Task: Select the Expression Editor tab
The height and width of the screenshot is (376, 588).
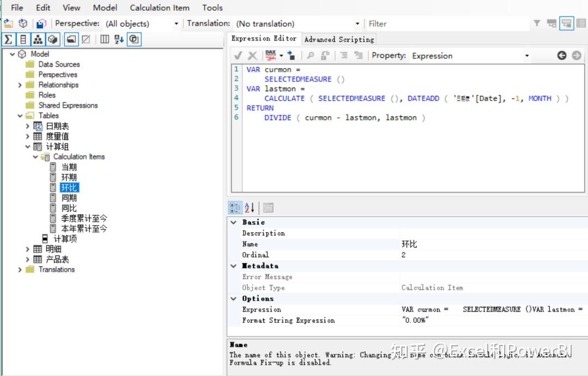Action: pyautogui.click(x=264, y=39)
